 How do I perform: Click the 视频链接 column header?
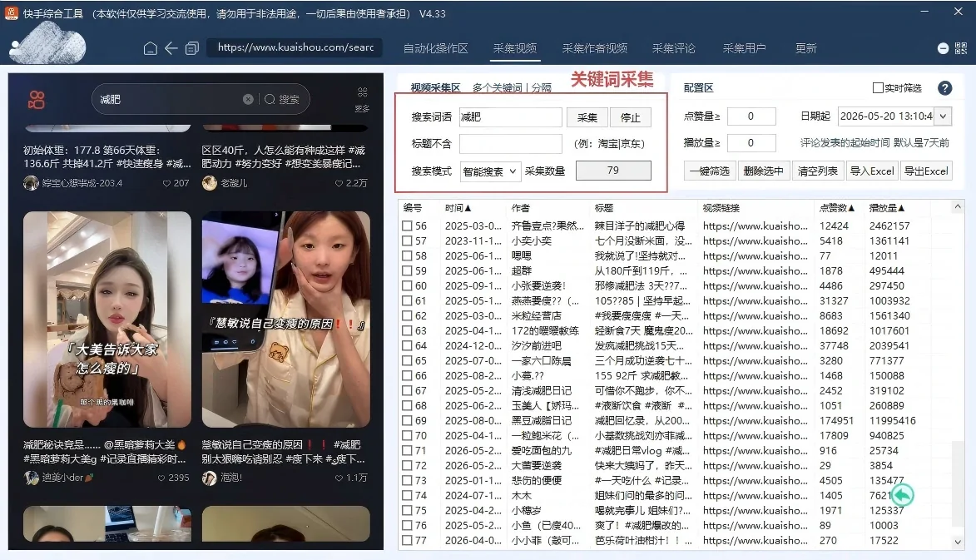(721, 208)
